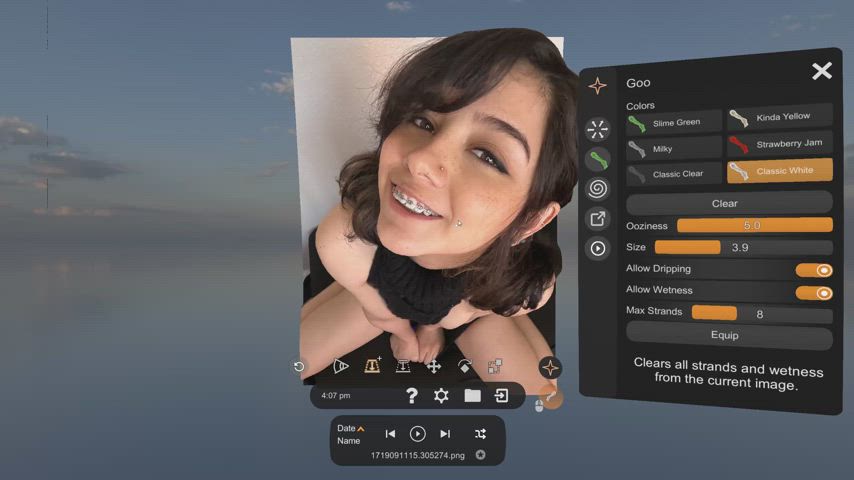
Task: Pick the Slime Green color option
Action: (x=674, y=123)
